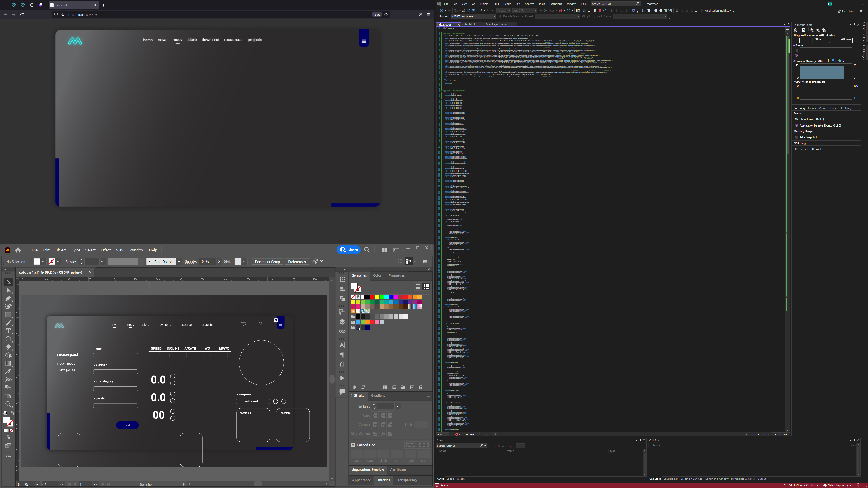This screenshot has width=868, height=488.
Task: Select the Type tool
Action: [8, 331]
